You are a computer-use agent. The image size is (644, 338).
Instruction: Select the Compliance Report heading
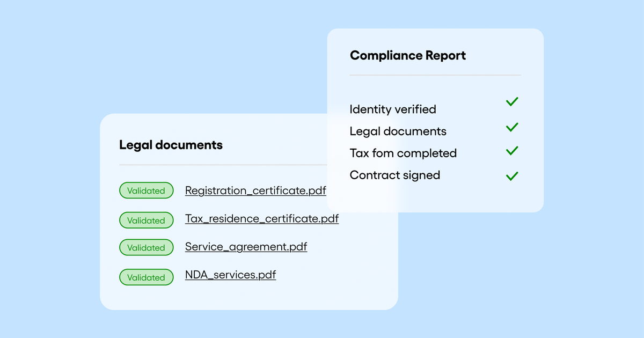pos(407,55)
